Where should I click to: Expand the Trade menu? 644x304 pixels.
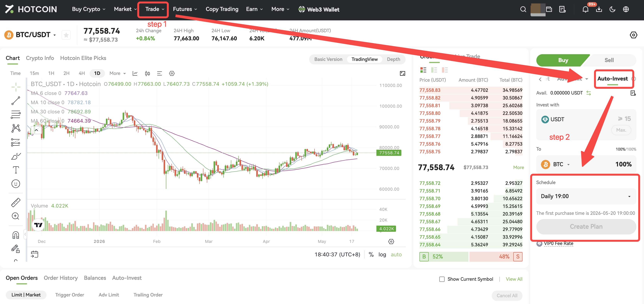tap(155, 9)
